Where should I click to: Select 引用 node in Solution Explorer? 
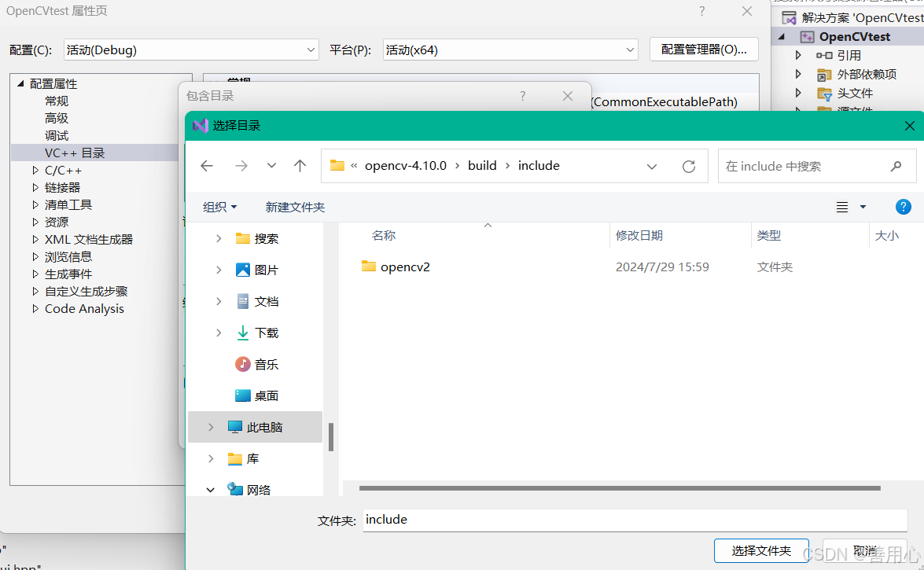click(x=849, y=55)
